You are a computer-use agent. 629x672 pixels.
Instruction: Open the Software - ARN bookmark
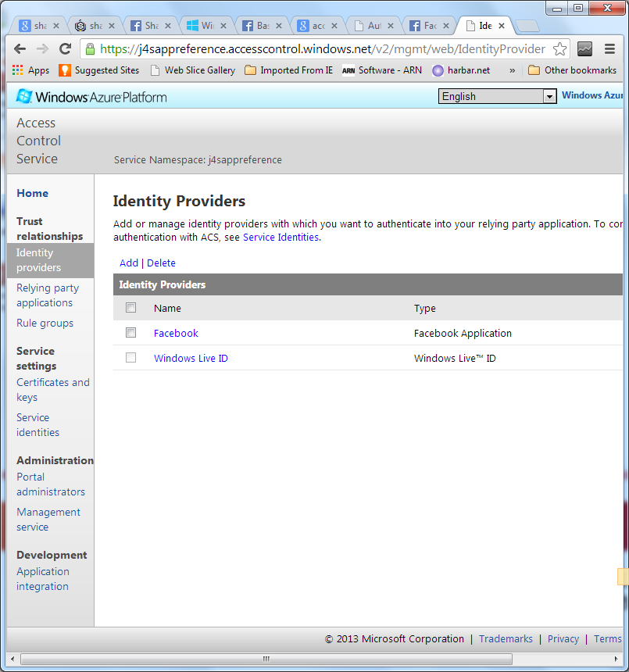point(382,70)
